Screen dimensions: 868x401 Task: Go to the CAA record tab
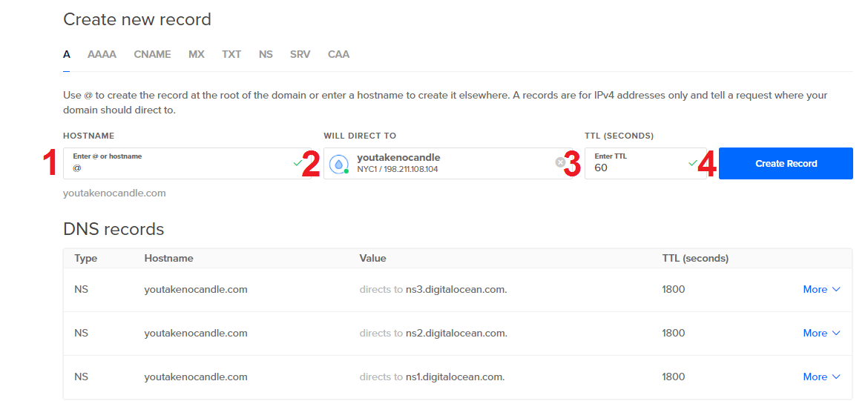tap(338, 54)
